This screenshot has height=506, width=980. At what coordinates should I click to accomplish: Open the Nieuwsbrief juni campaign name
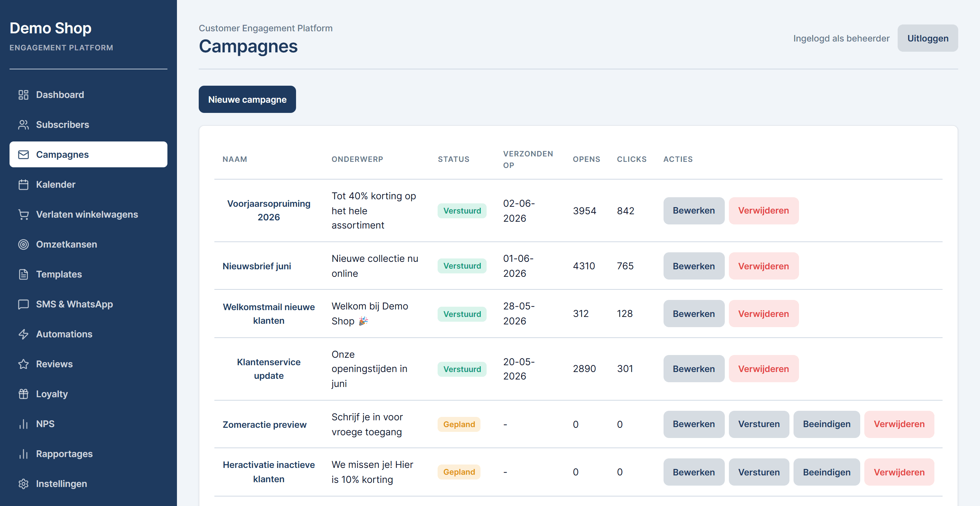(x=257, y=266)
